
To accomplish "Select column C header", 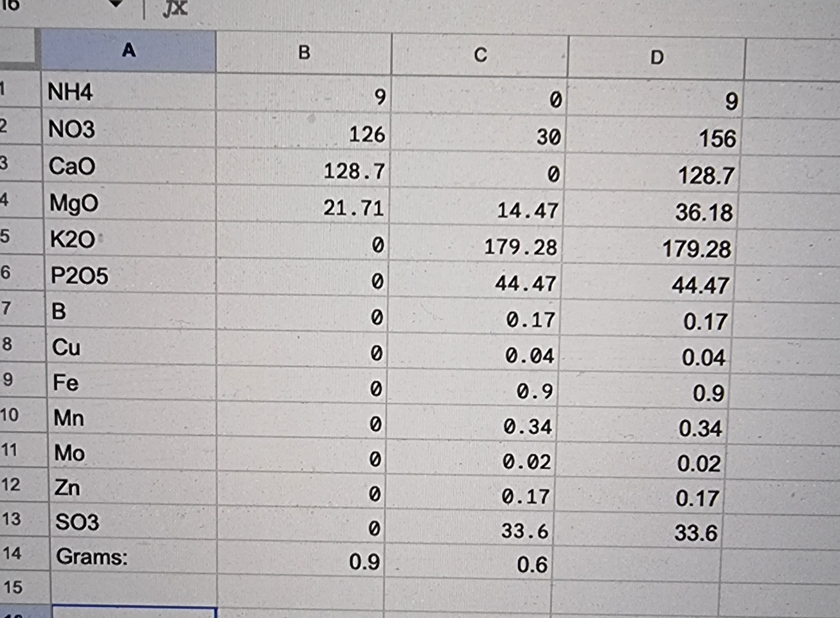I will (480, 55).
